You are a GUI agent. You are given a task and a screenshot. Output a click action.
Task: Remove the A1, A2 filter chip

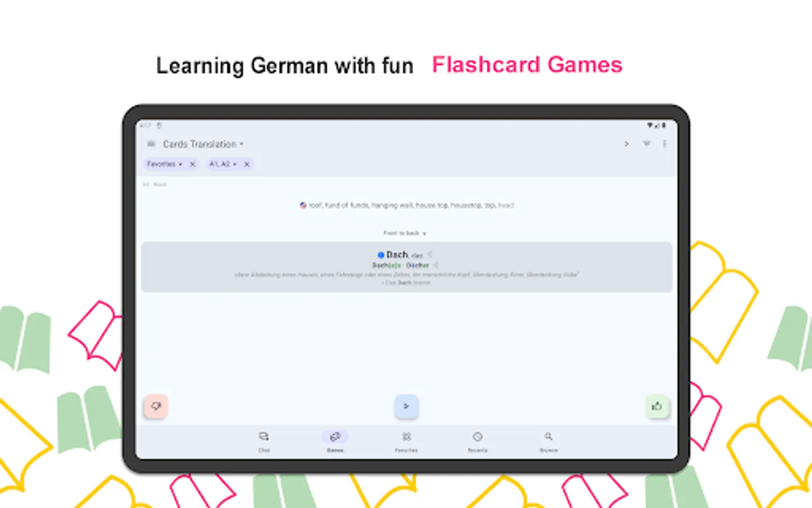[x=246, y=164]
